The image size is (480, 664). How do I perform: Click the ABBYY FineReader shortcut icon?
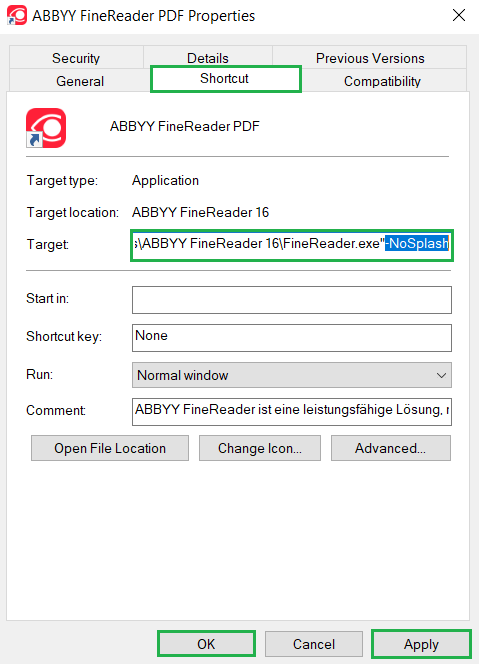point(46,128)
